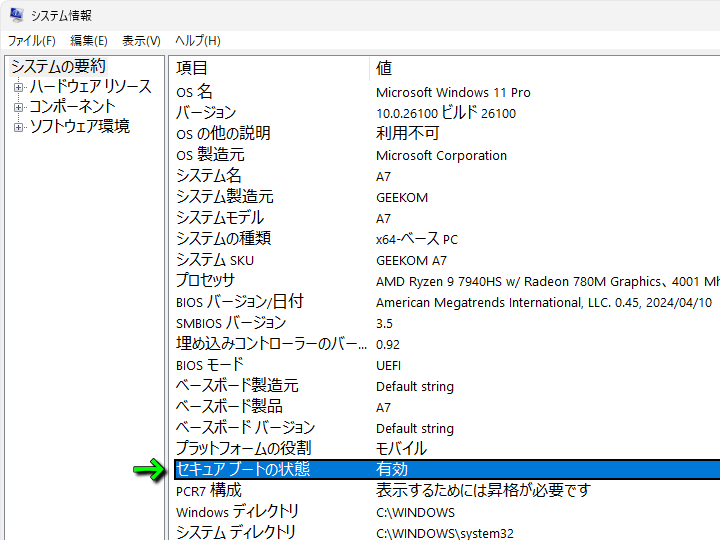The image size is (720, 540).
Task: Click value C:\WINDOWS
Action: tap(415, 512)
